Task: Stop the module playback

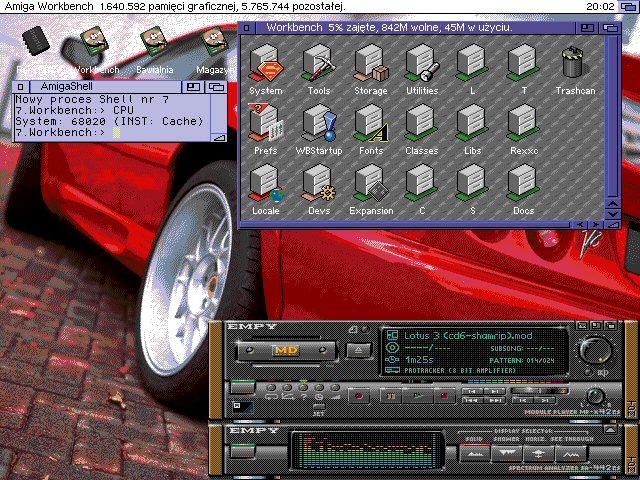Action: [444, 395]
